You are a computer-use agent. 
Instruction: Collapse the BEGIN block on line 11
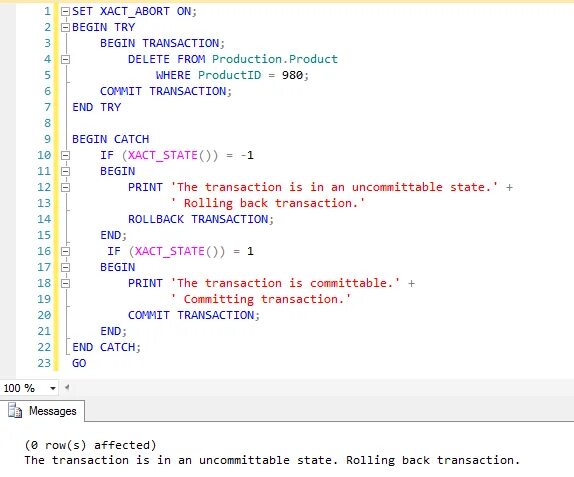(65, 171)
